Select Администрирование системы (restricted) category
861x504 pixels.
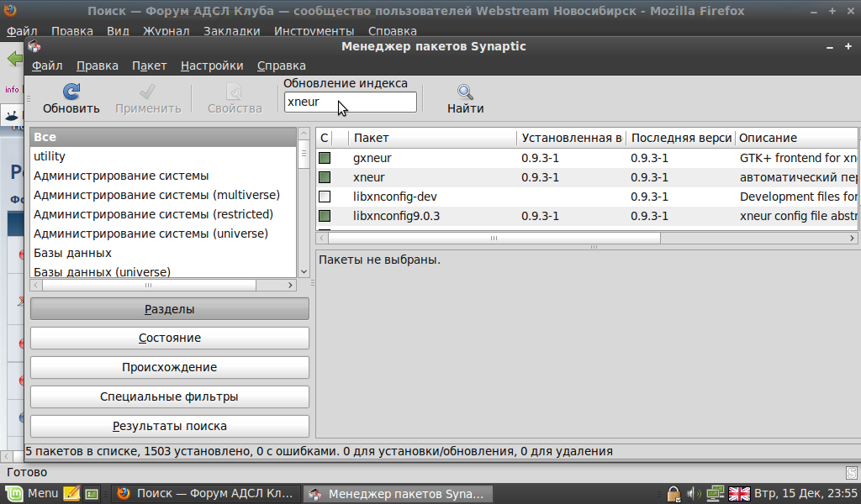163,214
